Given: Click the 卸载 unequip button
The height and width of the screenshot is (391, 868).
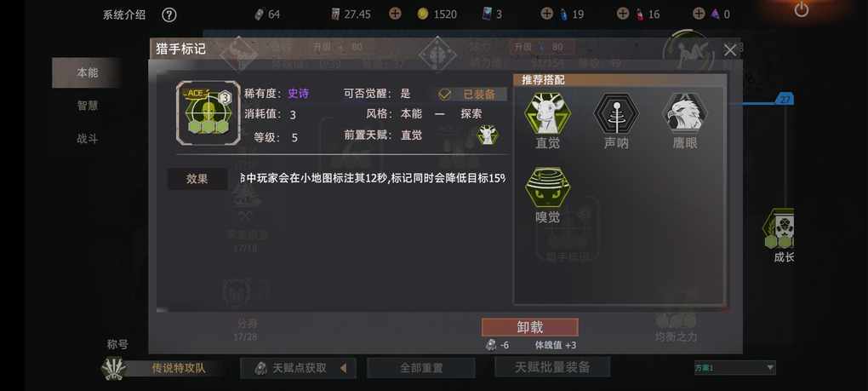Looking at the screenshot, I should tap(530, 327).
